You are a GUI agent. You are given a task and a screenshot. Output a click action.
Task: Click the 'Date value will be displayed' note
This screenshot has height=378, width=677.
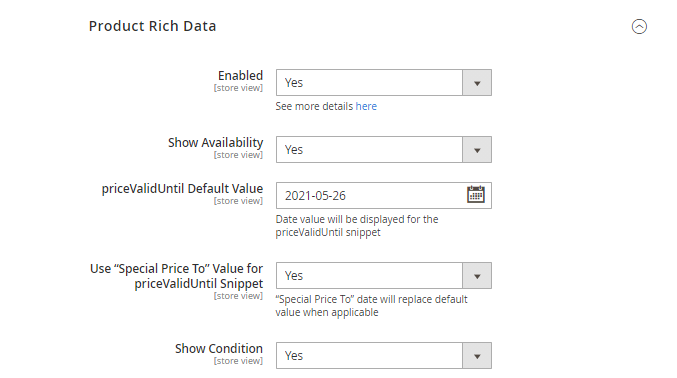coord(357,226)
